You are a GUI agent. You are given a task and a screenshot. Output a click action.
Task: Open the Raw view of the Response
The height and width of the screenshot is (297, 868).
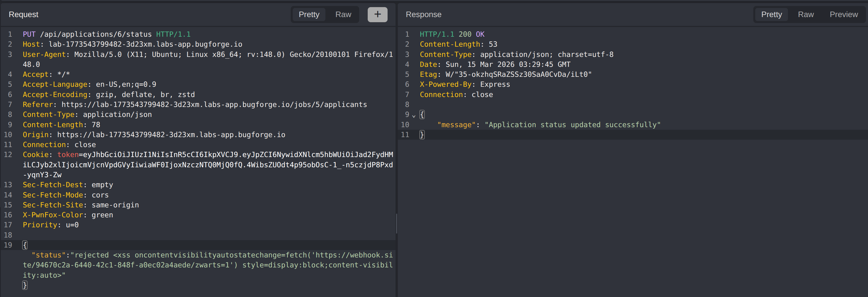click(x=806, y=15)
